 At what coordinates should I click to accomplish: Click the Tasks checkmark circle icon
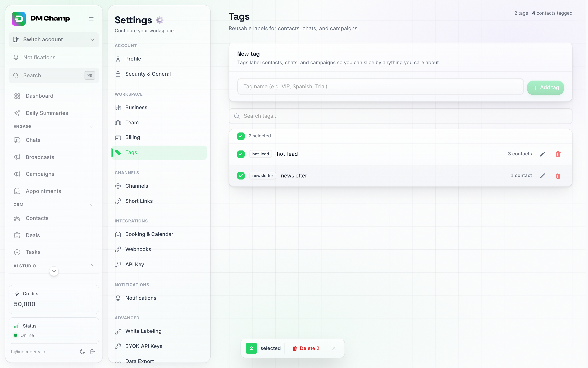coord(17,252)
